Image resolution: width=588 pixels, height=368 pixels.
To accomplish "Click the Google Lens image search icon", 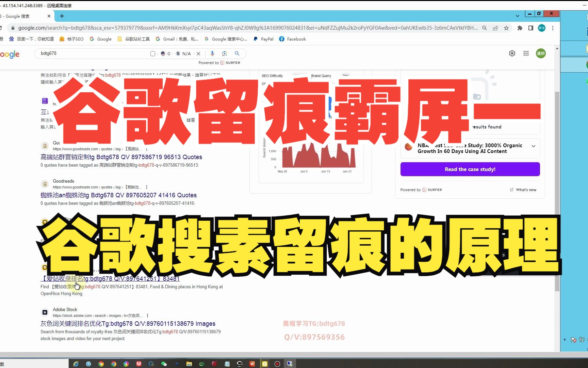I will 225,53.
